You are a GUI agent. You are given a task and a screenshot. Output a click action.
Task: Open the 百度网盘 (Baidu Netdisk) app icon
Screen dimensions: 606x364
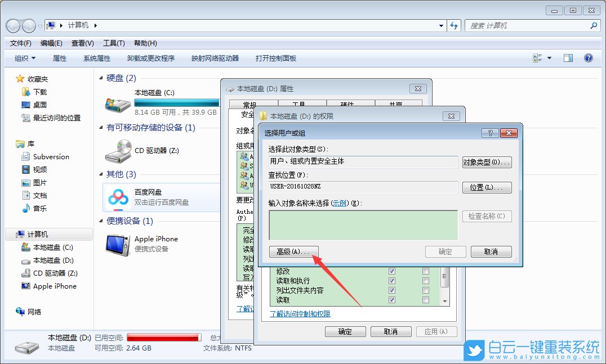(x=119, y=197)
